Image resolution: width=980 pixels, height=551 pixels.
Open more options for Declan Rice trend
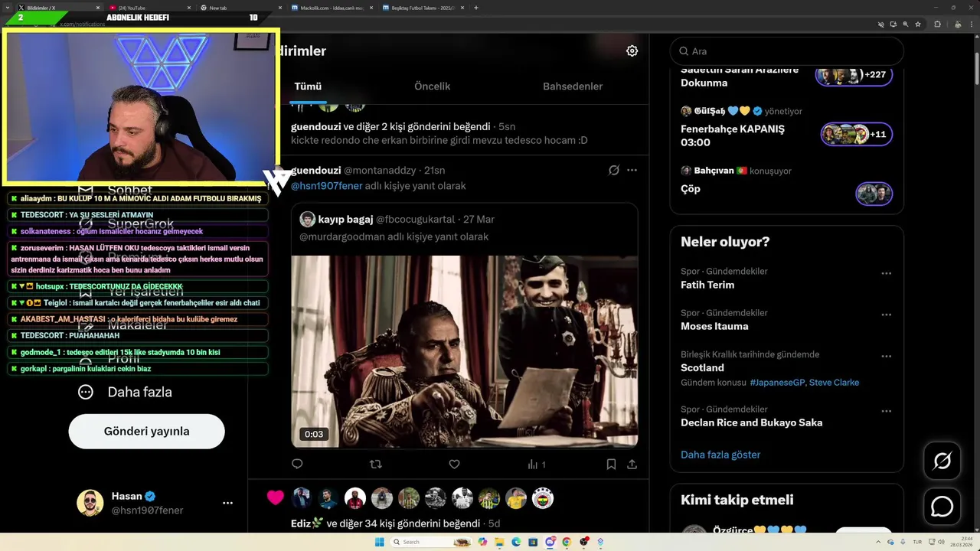tap(886, 411)
